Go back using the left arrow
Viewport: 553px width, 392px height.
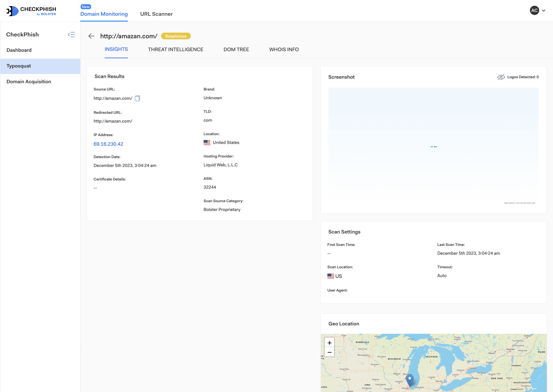(x=91, y=36)
